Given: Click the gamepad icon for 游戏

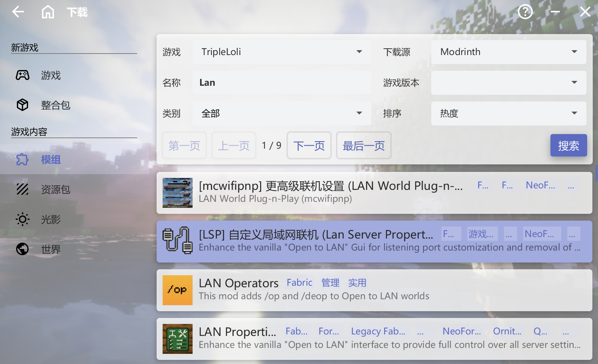Looking at the screenshot, I should 22,75.
